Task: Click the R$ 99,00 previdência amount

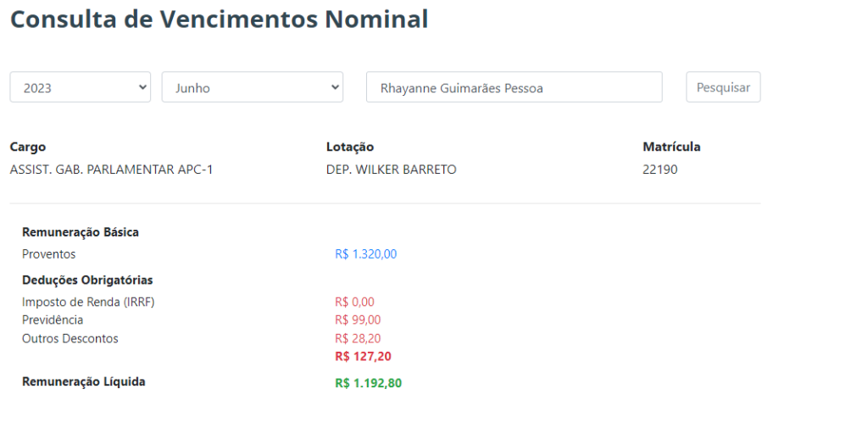Action: tap(358, 320)
